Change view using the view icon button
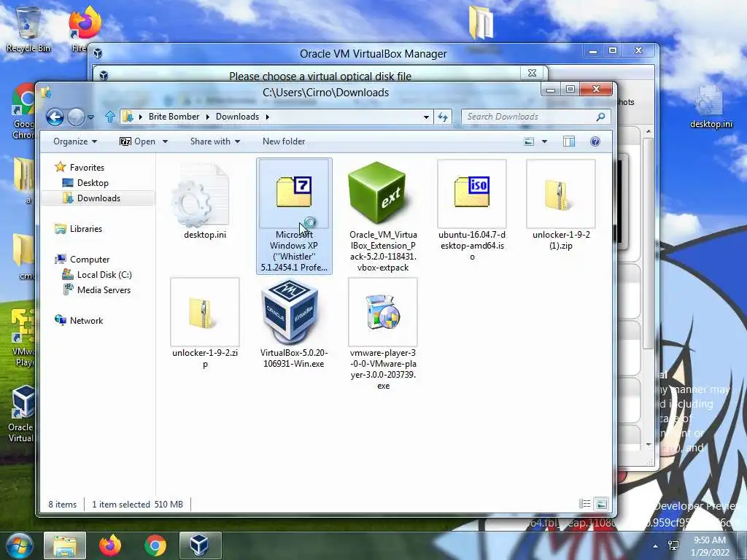 (x=529, y=141)
